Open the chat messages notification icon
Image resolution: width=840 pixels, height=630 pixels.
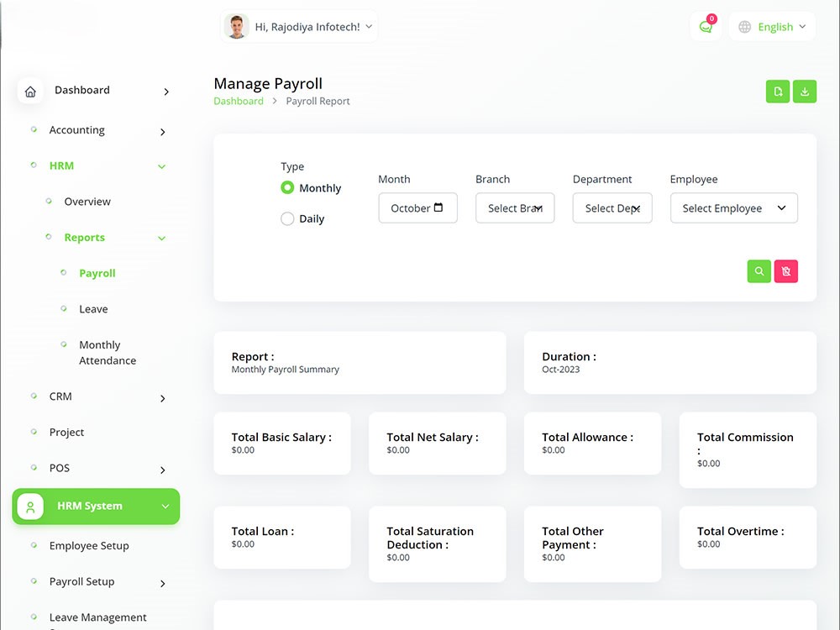(706, 27)
